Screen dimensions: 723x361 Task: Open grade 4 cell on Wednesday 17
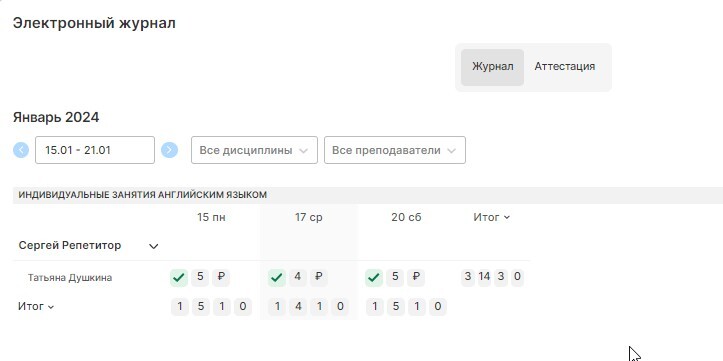click(x=297, y=277)
